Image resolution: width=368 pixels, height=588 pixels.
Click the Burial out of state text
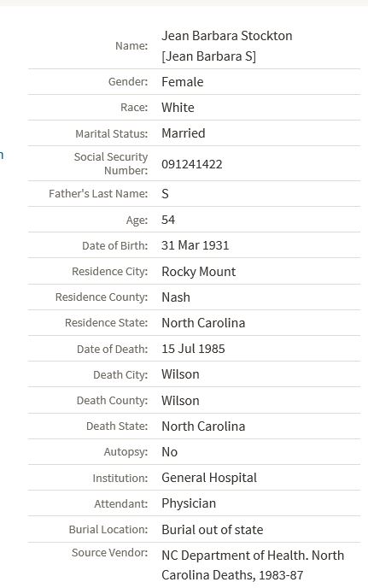tap(212, 530)
